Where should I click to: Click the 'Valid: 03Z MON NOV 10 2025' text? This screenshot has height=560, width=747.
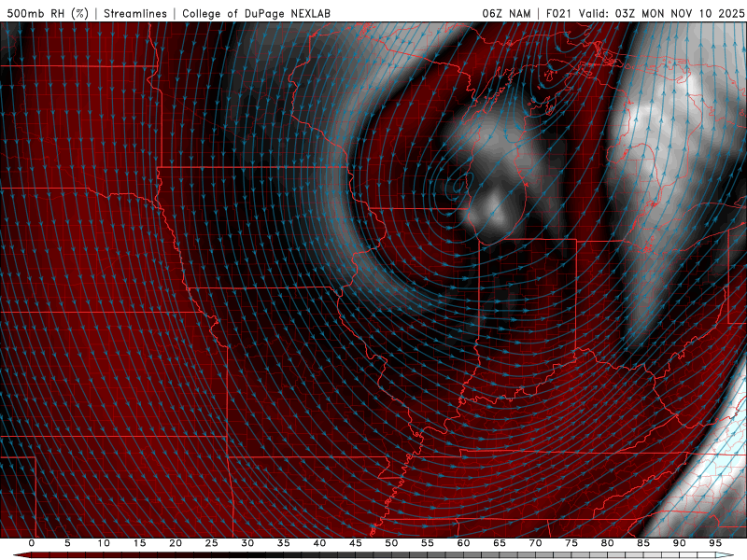point(661,13)
